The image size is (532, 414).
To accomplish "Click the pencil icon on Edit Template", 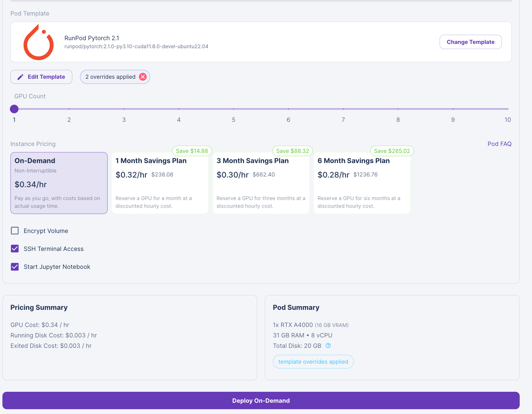I will pyautogui.click(x=20, y=77).
